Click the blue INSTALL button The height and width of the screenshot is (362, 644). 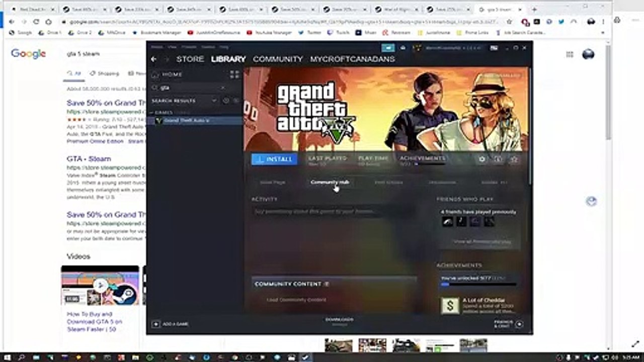tap(275, 159)
